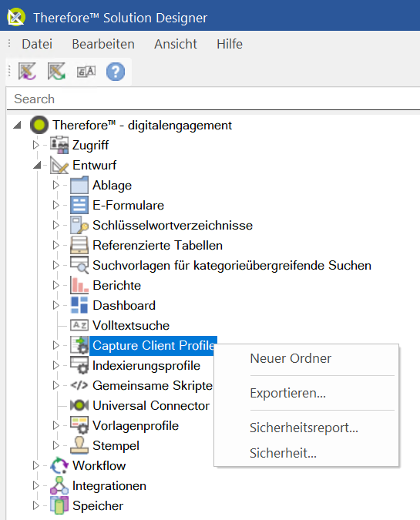Click the E-Formulare form icon
This screenshot has height=520, width=420.
click(79, 205)
